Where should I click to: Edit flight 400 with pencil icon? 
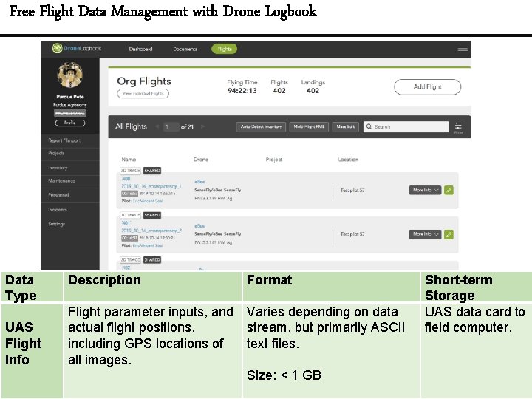point(449,190)
